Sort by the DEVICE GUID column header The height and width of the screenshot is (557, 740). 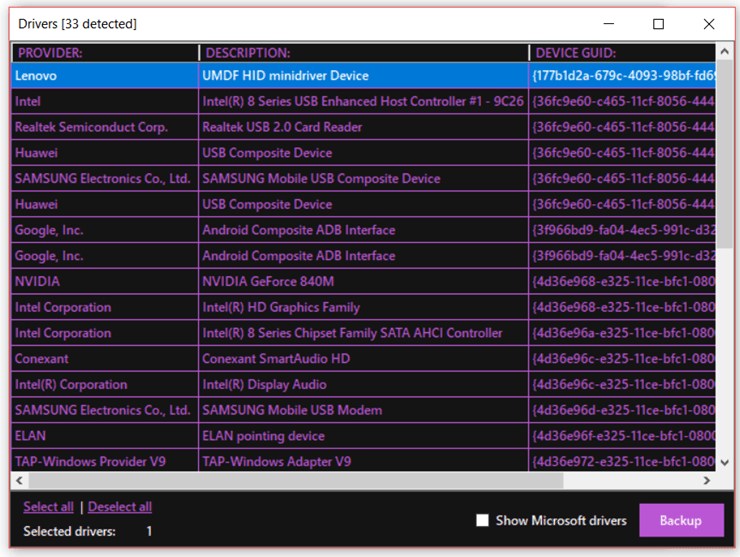pyautogui.click(x=622, y=53)
